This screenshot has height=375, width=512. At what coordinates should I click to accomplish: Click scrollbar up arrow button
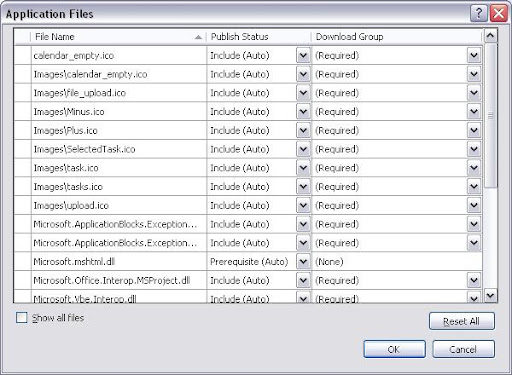pos(490,36)
